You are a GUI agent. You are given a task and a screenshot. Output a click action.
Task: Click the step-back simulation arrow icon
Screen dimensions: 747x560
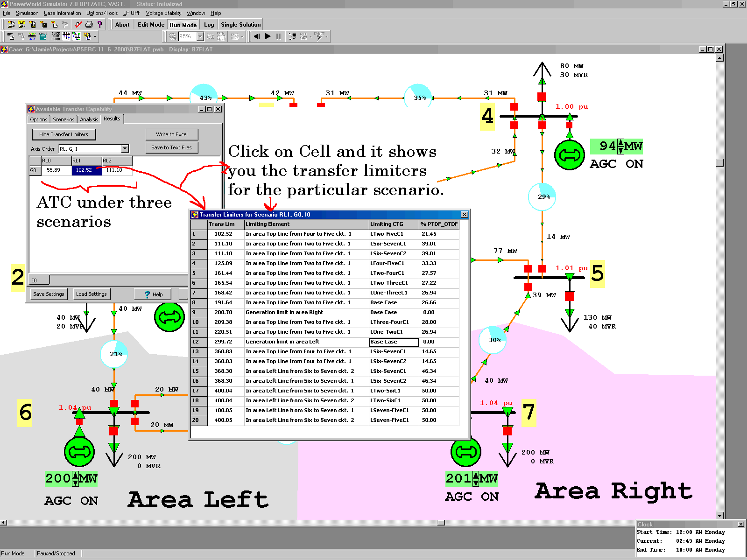pos(256,36)
